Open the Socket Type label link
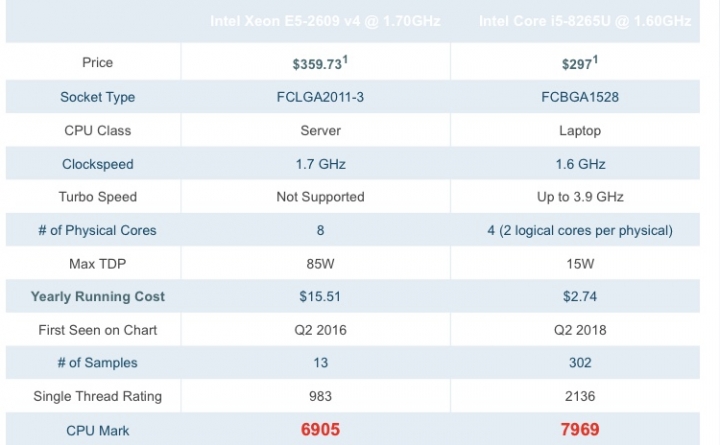 tap(97, 97)
